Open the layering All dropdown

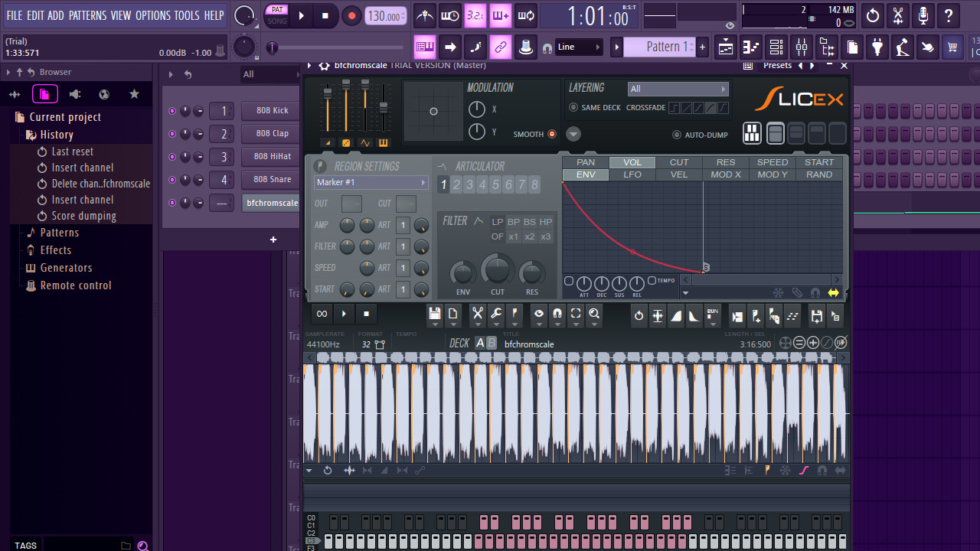click(x=678, y=89)
